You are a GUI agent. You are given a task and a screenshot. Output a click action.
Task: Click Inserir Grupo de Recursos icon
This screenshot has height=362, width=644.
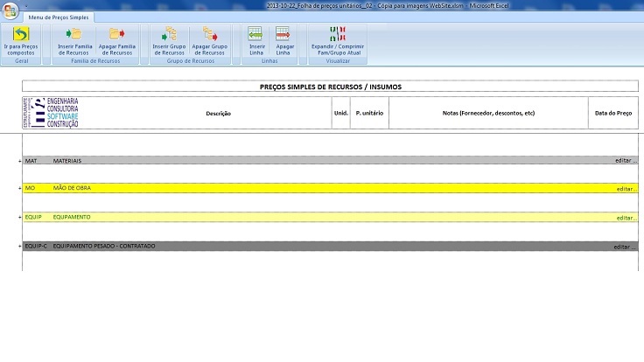(x=170, y=35)
